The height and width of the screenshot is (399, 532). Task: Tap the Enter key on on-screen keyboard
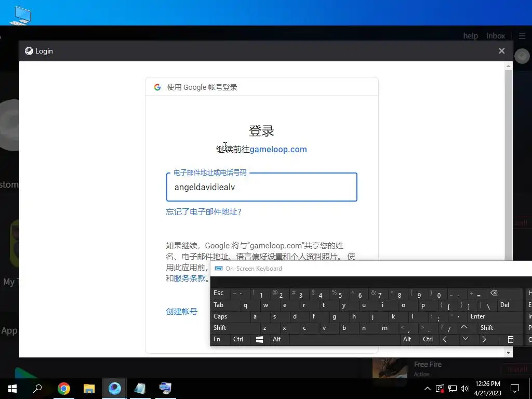(x=495, y=316)
